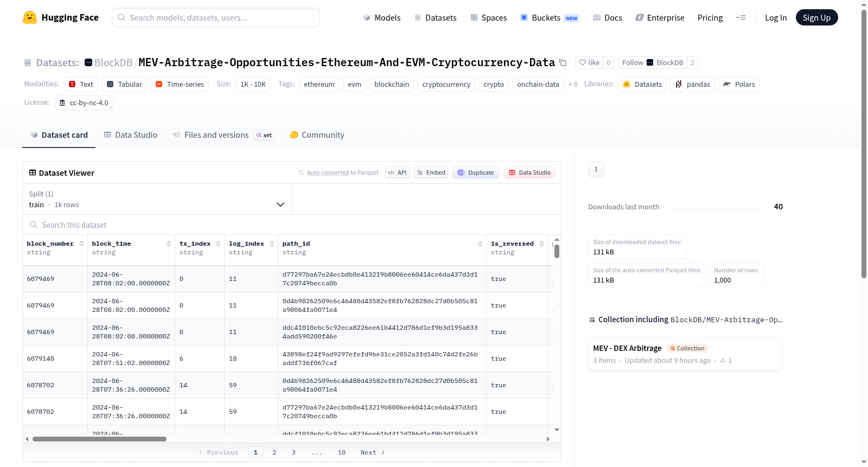Select the onchain-data tag
This screenshot has height=467, width=868.
coord(538,85)
